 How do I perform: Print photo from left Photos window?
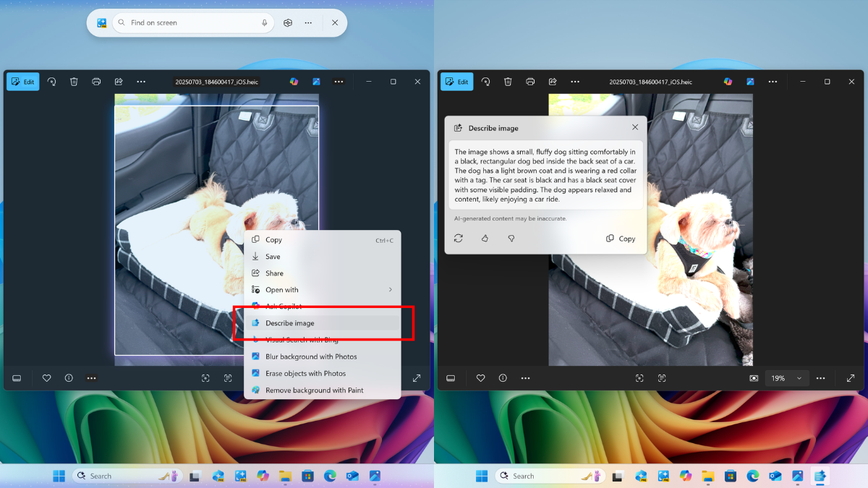[x=96, y=82]
